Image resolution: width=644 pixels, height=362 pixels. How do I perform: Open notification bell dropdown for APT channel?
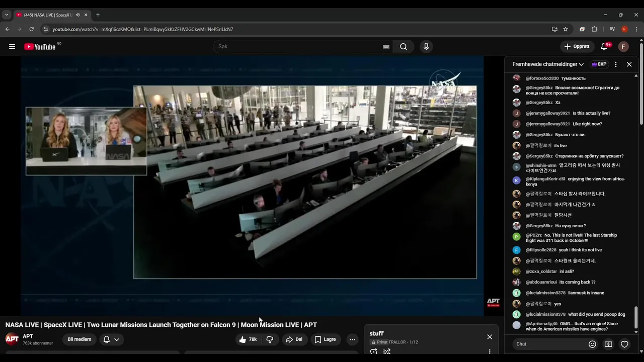pos(111,339)
